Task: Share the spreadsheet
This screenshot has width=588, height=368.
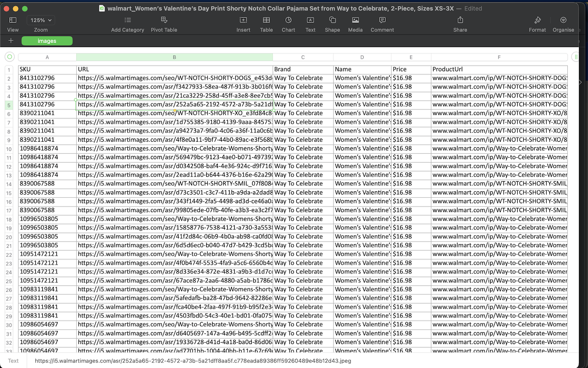Action: 460,20
